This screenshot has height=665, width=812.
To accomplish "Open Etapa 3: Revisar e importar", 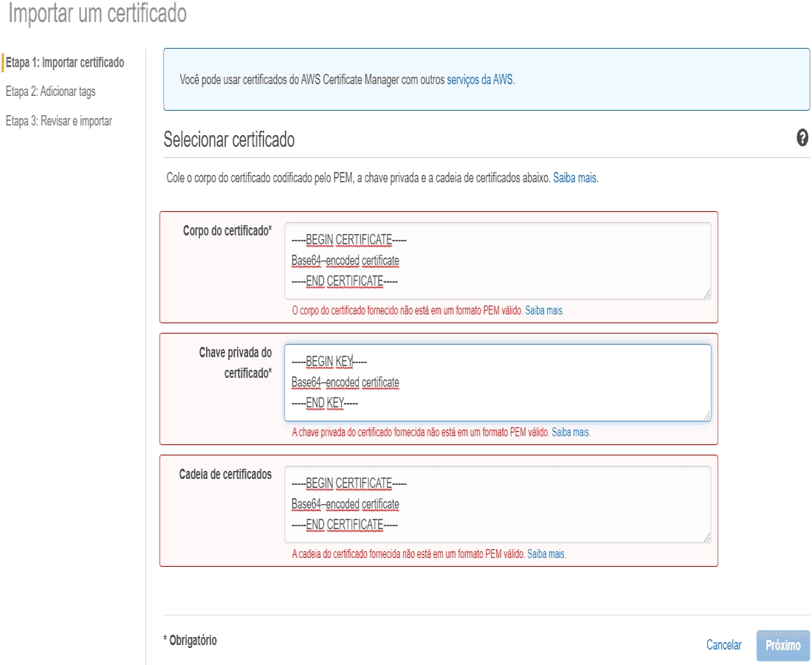I will pyautogui.click(x=58, y=120).
